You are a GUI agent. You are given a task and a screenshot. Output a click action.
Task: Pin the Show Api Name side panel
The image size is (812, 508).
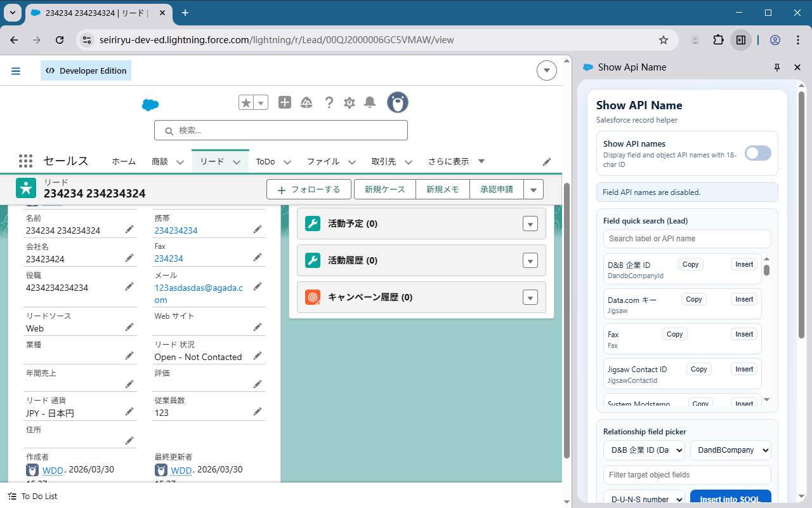point(777,67)
